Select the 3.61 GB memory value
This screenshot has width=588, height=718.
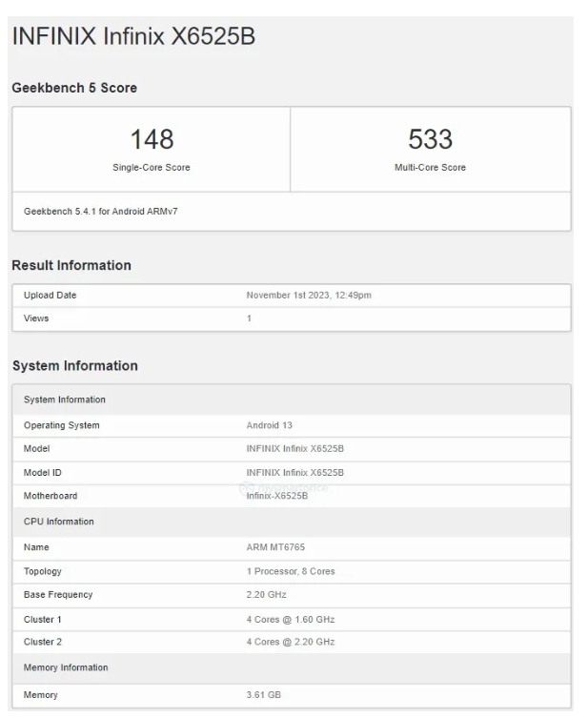[264, 695]
